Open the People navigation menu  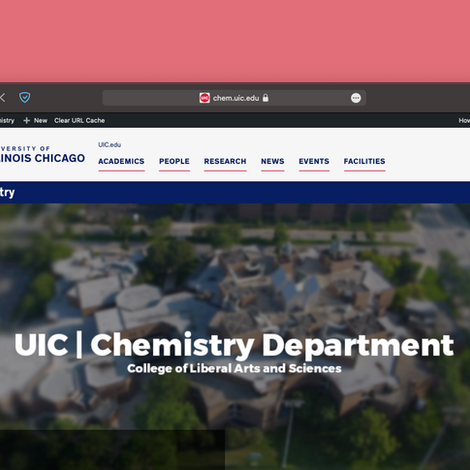pyautogui.click(x=174, y=161)
